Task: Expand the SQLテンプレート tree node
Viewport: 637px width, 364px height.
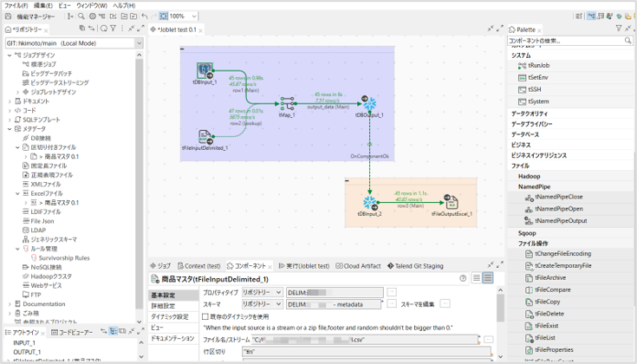Action: (10, 120)
